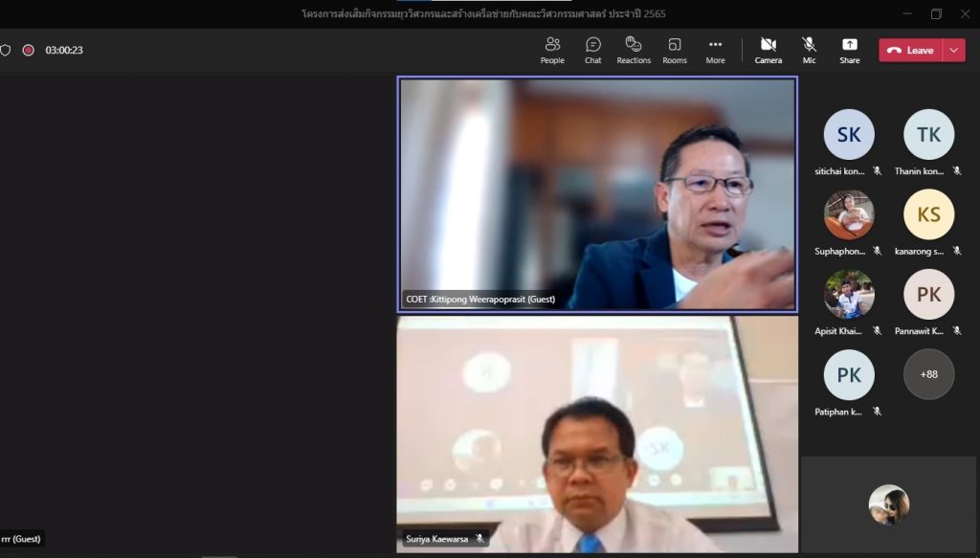This screenshot has width=980, height=558.
Task: Click Kittipong Weerapoprasit's video tile
Action: pos(597,194)
